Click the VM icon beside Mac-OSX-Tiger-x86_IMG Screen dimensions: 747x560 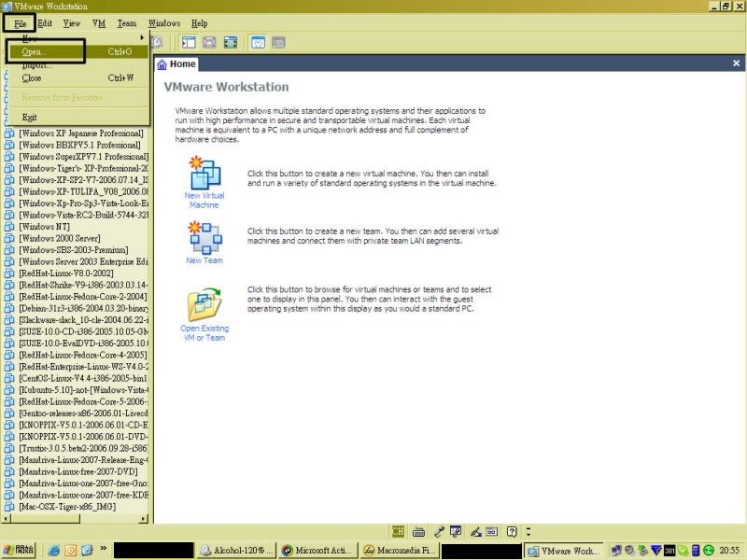(9, 507)
